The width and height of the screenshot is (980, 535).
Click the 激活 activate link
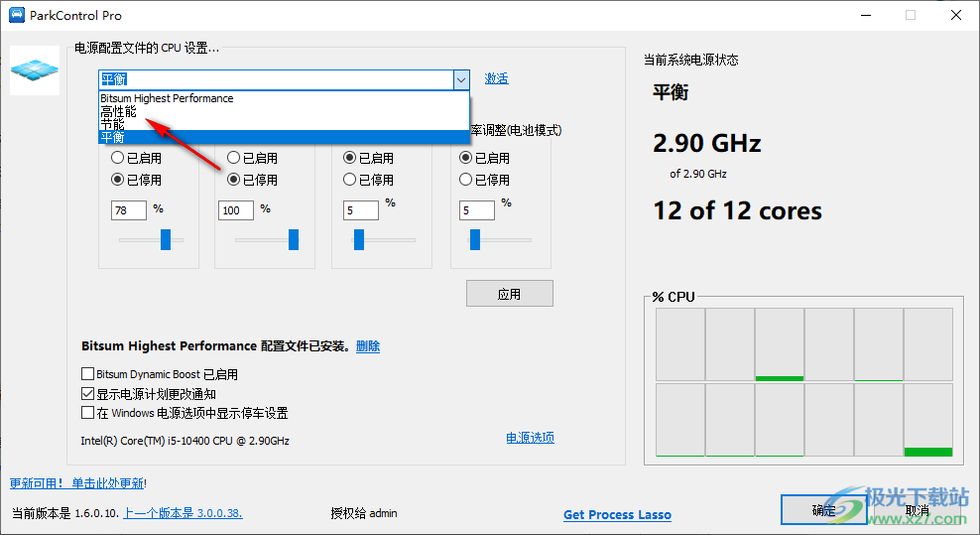(x=496, y=78)
